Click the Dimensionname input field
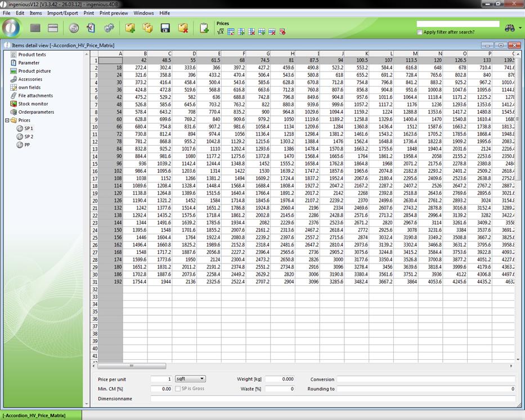The image size is (525, 420). click(332, 399)
